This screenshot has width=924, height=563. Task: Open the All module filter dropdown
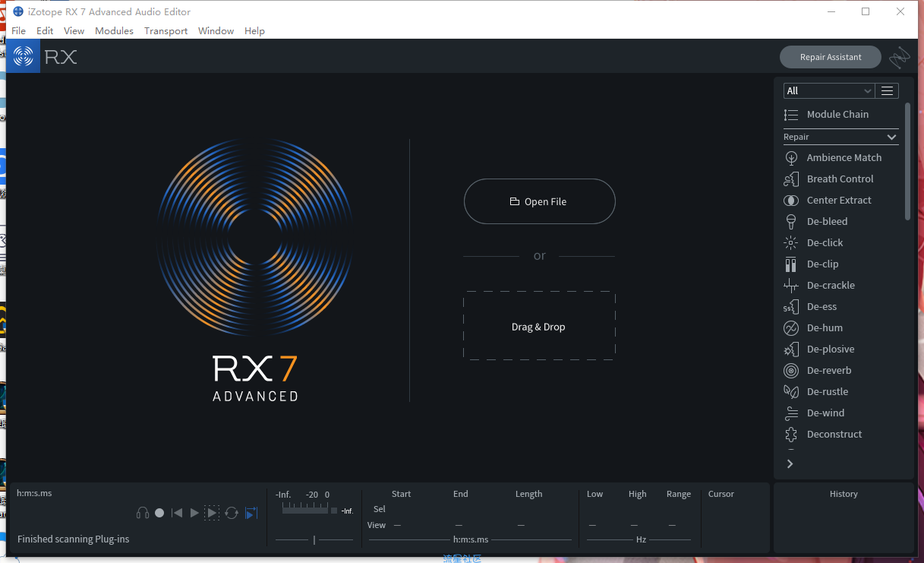click(x=829, y=90)
